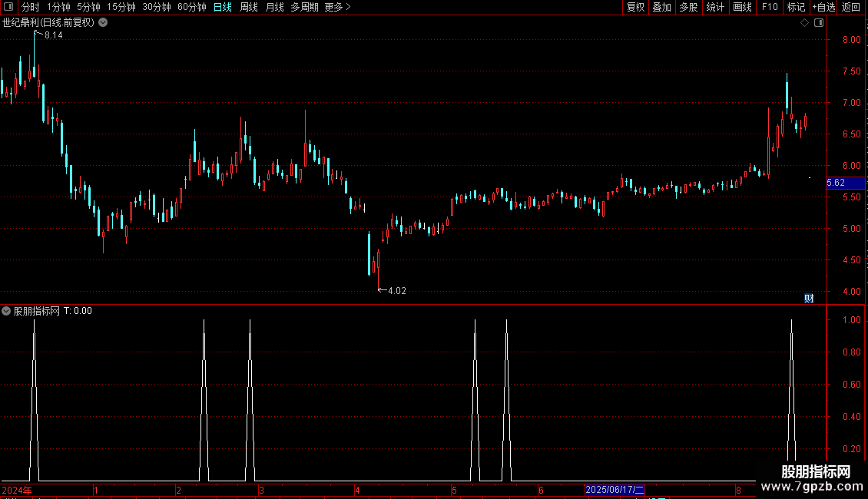Select the 15分钟 period tab
The image size is (868, 499).
[x=121, y=7]
